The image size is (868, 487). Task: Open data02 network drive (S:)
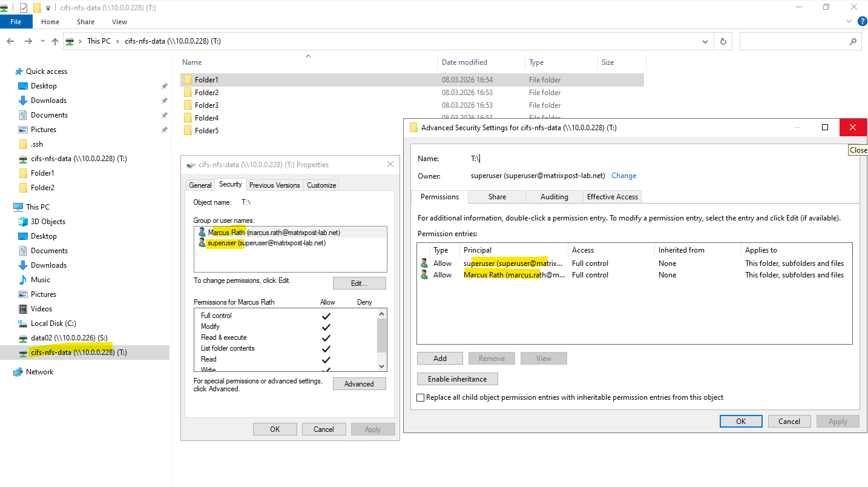(x=69, y=338)
